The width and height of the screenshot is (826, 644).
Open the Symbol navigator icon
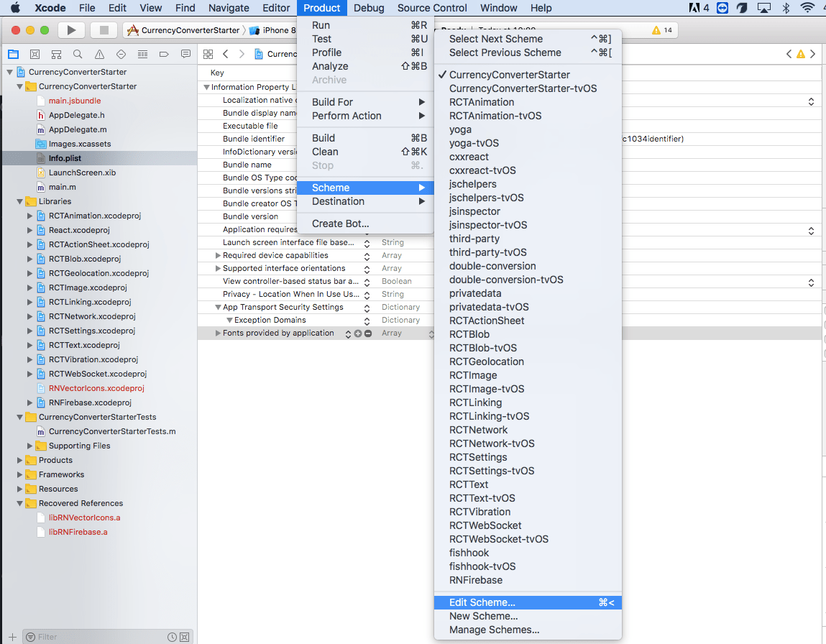[56, 54]
